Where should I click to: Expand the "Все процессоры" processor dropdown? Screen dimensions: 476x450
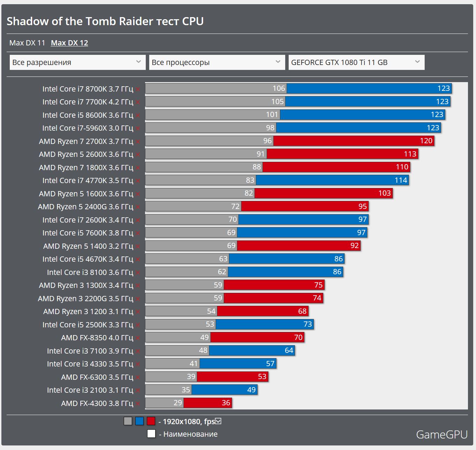pyautogui.click(x=217, y=62)
